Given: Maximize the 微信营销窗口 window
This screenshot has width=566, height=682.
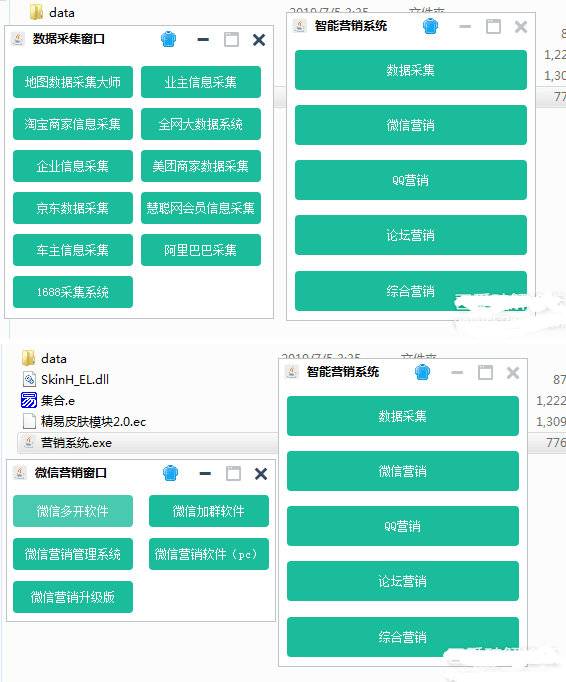Looking at the screenshot, I should 233,473.
